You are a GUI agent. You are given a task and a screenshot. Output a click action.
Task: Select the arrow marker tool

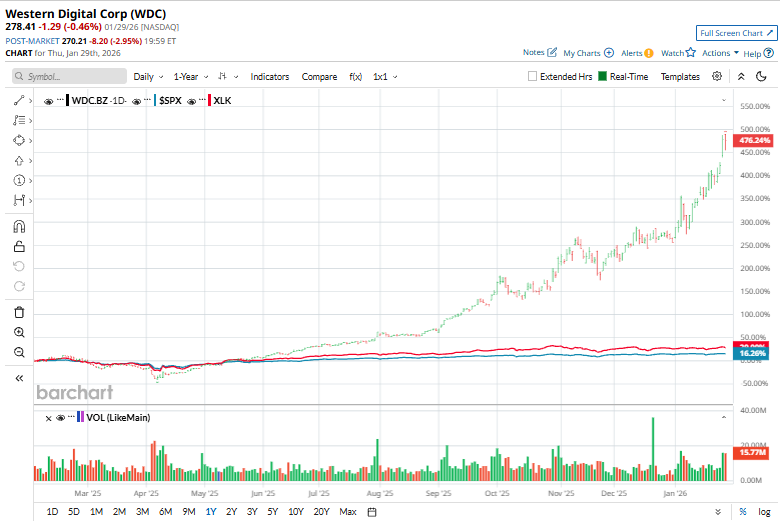(x=19, y=160)
